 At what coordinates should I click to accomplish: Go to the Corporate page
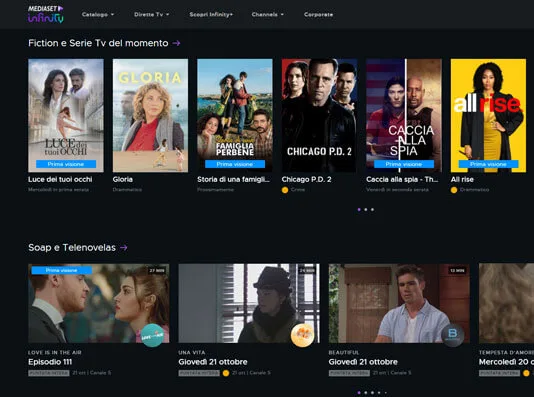[x=318, y=14]
